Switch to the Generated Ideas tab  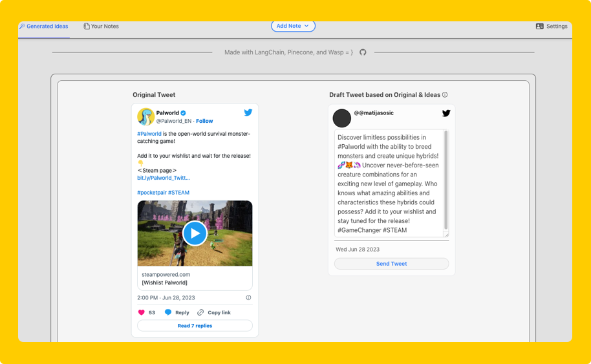tap(43, 27)
